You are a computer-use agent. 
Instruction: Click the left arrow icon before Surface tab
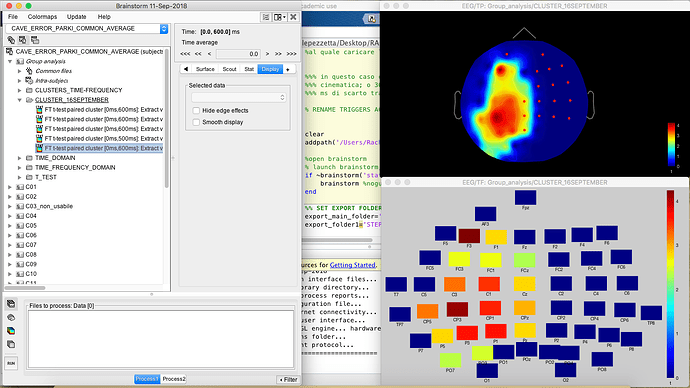click(186, 69)
